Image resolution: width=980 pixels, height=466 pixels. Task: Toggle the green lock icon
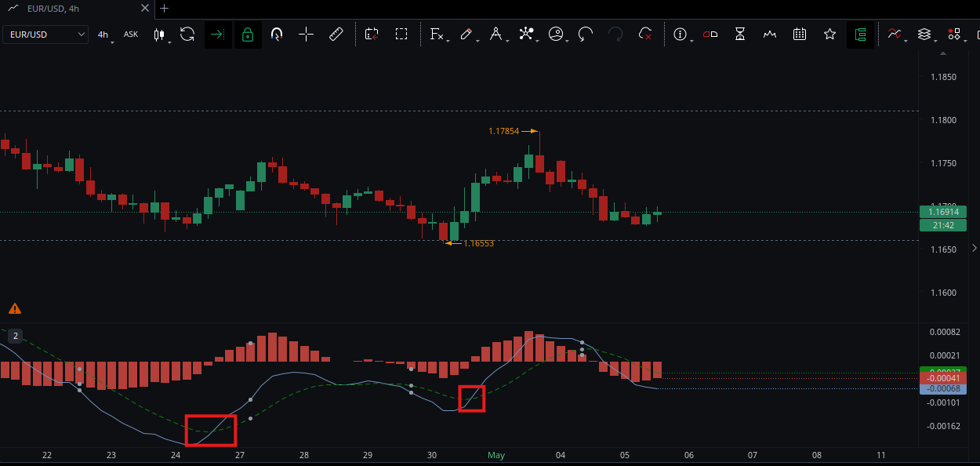pyautogui.click(x=248, y=35)
